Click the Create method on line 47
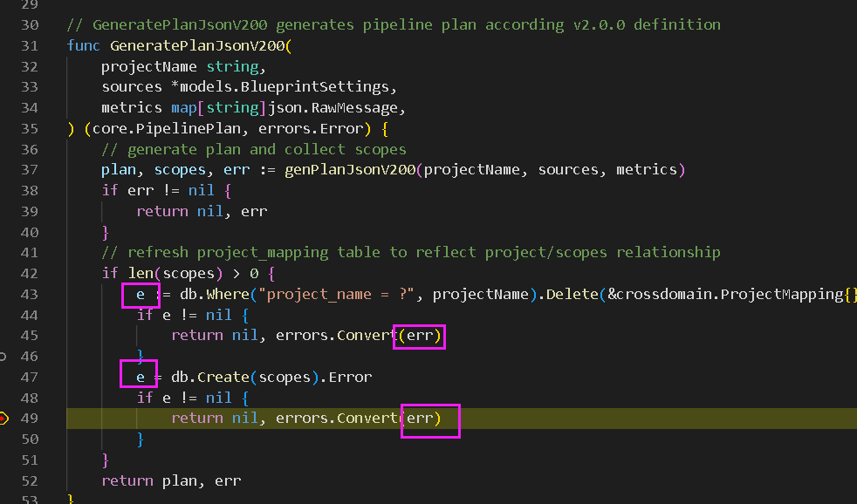 [223, 378]
